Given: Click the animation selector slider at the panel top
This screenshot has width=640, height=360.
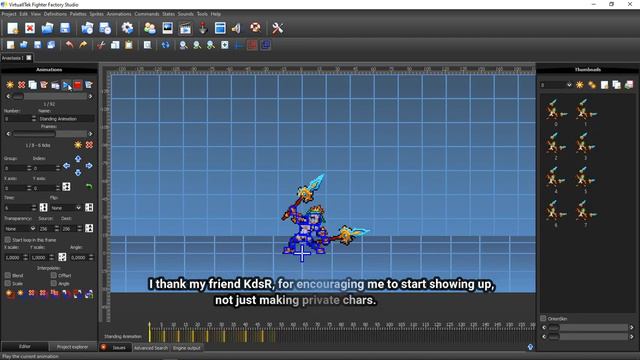Looking at the screenshot, I should coord(49,96).
